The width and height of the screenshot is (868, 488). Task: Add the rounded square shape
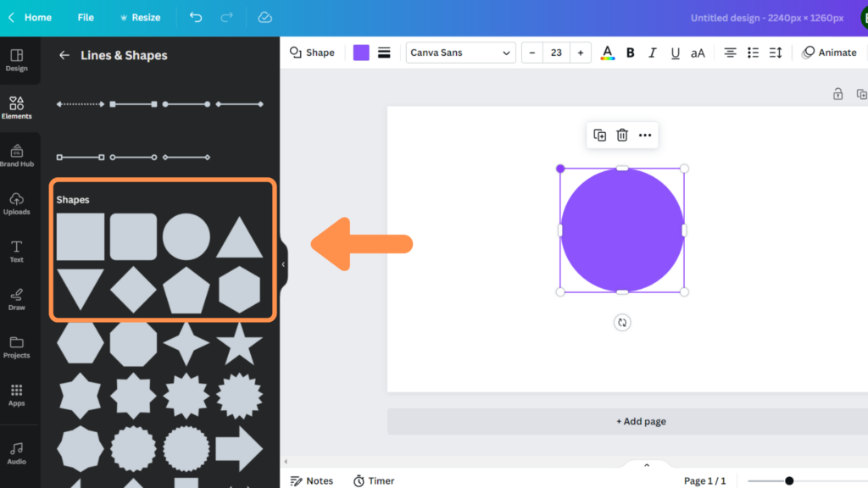pyautogui.click(x=133, y=237)
